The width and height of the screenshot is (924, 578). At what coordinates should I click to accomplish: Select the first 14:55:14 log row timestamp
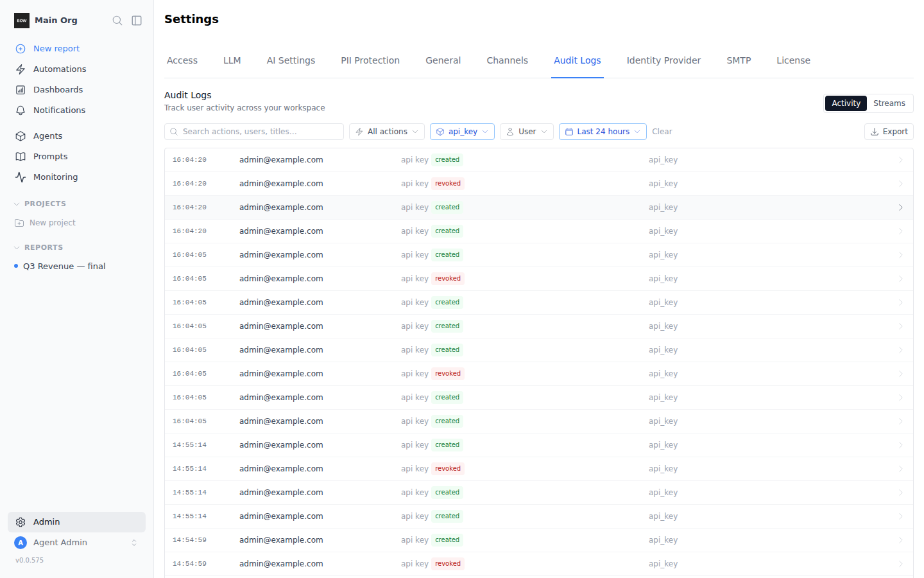[x=189, y=445]
